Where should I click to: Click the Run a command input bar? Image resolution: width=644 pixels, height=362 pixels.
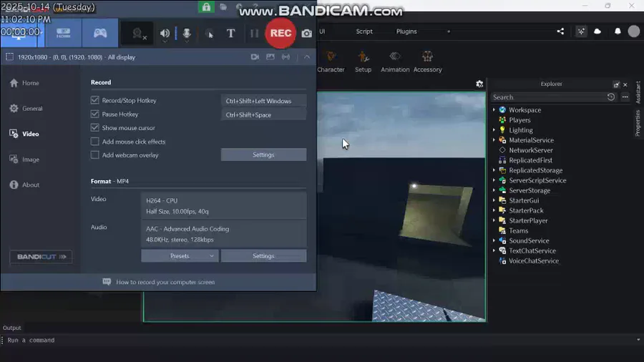click(x=321, y=340)
